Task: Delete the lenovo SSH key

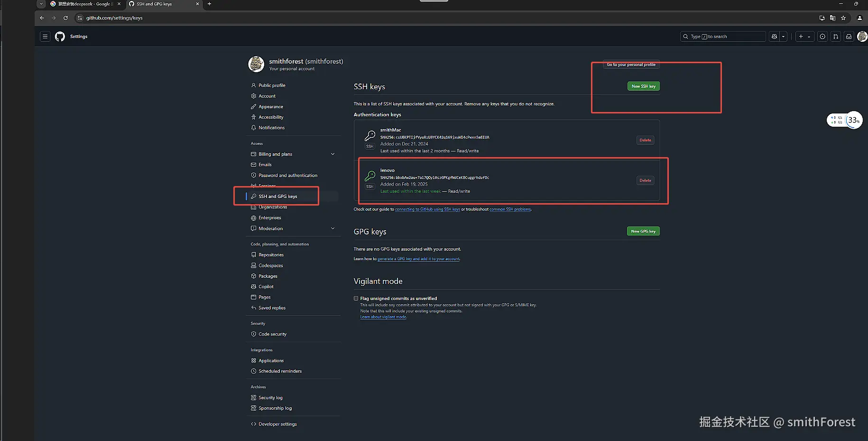Action: click(645, 180)
